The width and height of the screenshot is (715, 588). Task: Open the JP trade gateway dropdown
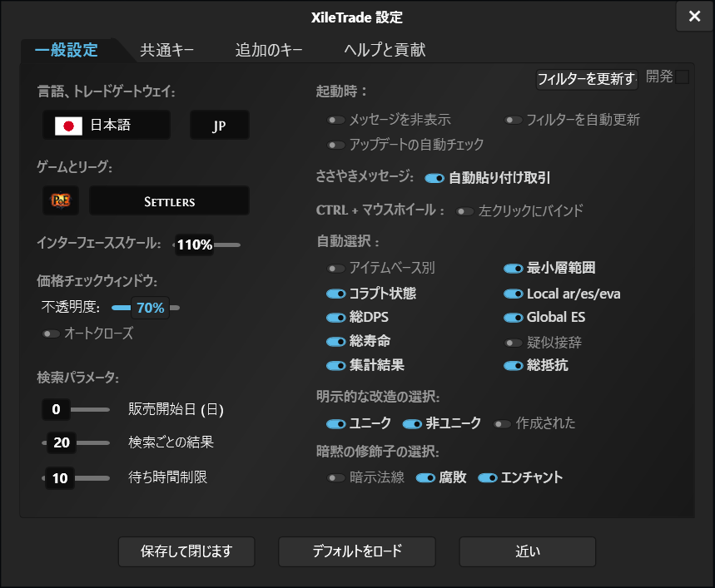(220, 125)
